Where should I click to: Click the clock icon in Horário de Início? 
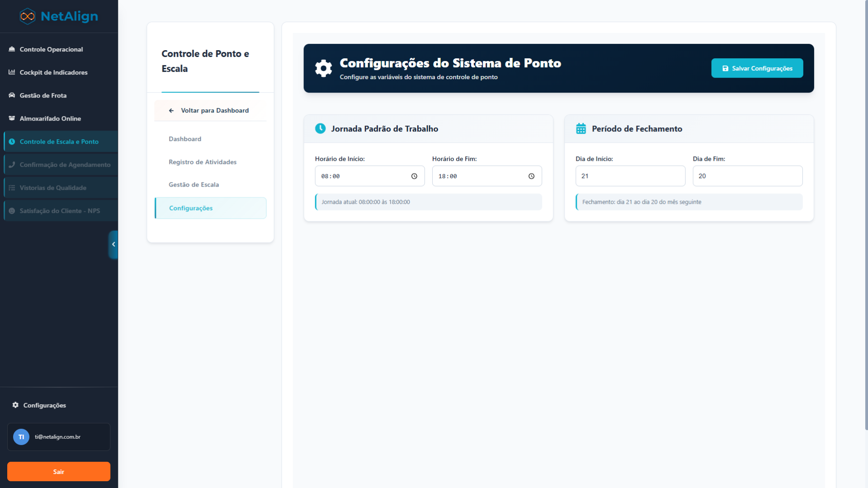pyautogui.click(x=414, y=176)
